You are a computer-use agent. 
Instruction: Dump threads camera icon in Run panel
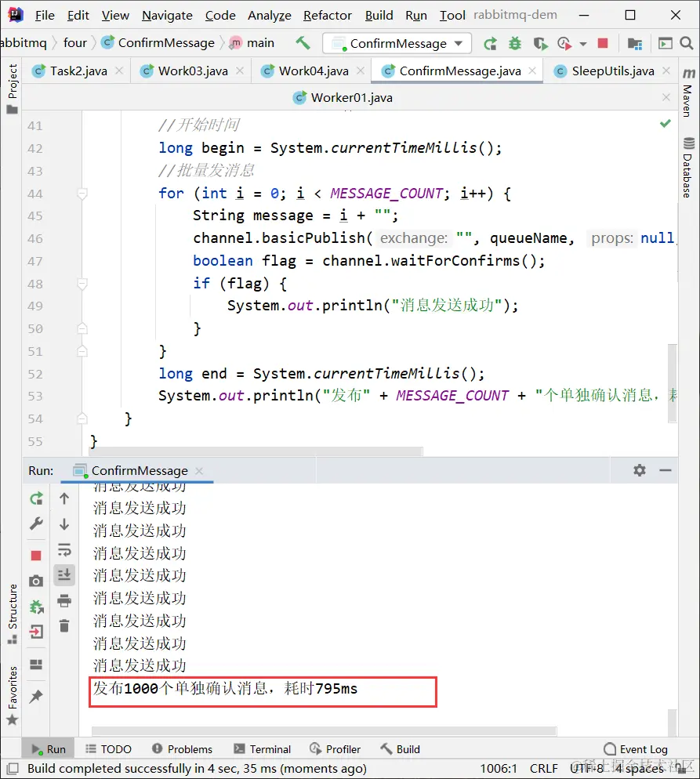(36, 581)
